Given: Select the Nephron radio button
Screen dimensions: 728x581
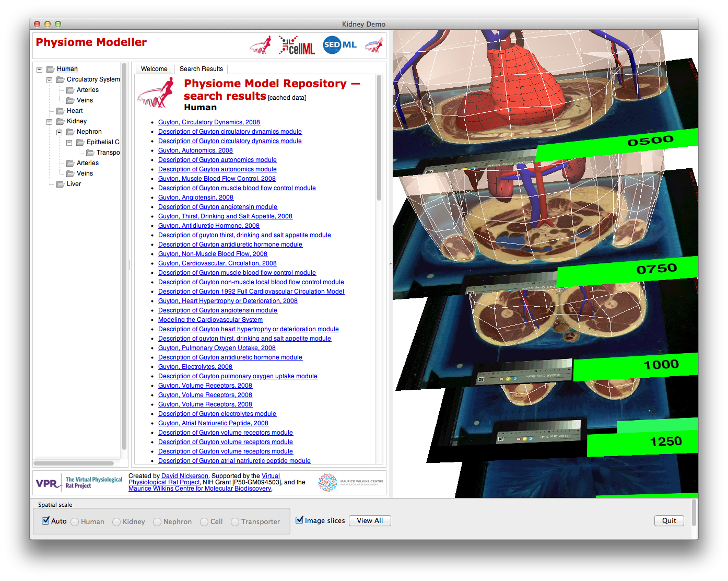Looking at the screenshot, I should point(157,522).
